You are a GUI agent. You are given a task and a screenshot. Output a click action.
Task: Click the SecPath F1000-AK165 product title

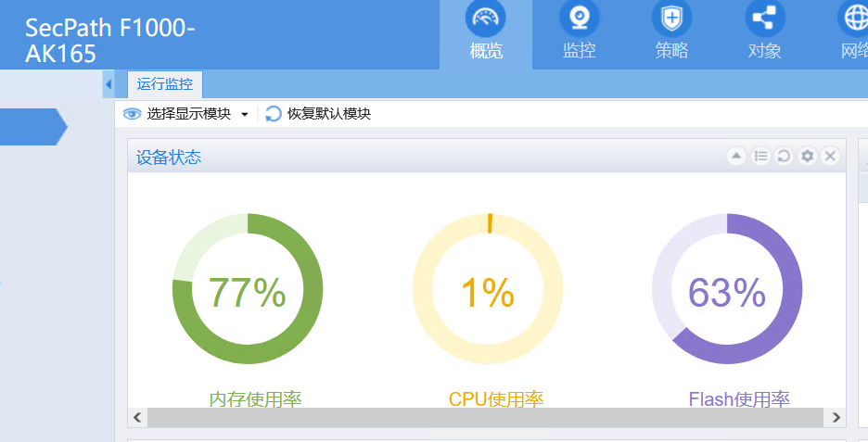(110, 41)
